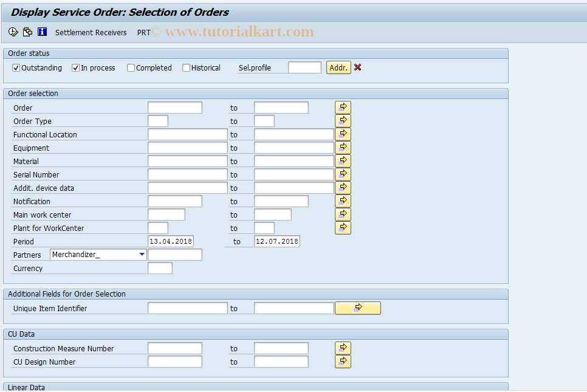Open multiple selection for Serial Number
The image size is (587, 392).
[x=343, y=174]
